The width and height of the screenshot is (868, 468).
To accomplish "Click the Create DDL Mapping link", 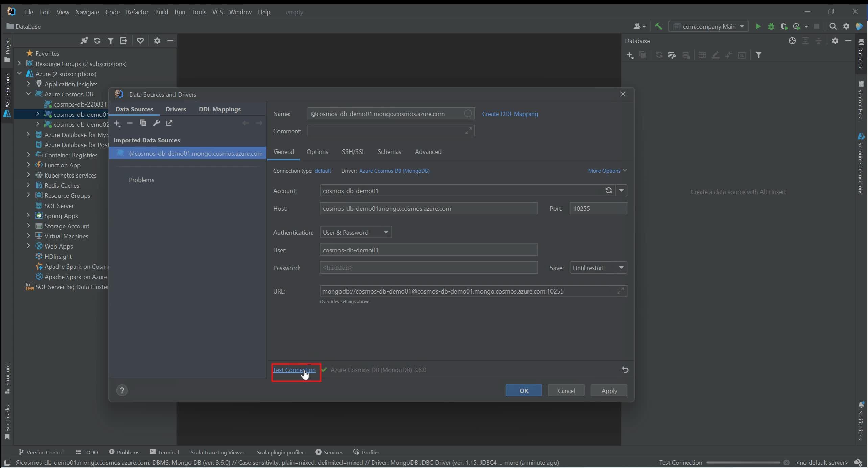I will tap(510, 114).
